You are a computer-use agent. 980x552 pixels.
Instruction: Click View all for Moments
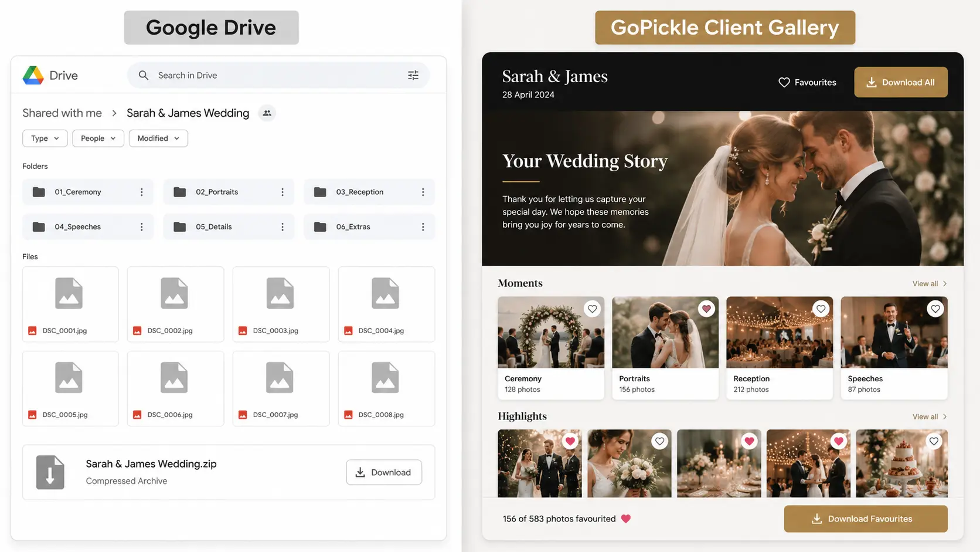[930, 283]
